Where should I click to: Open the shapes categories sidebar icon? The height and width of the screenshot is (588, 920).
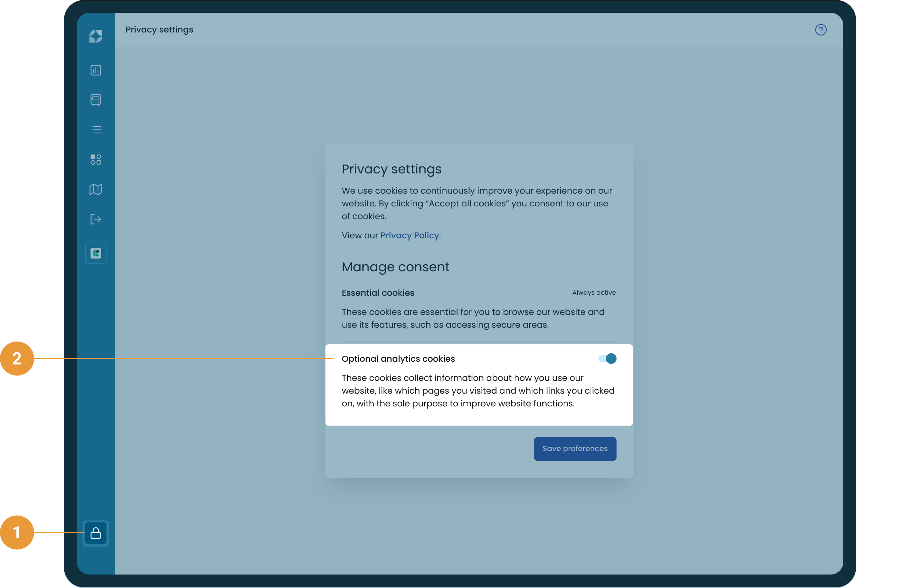point(95,160)
